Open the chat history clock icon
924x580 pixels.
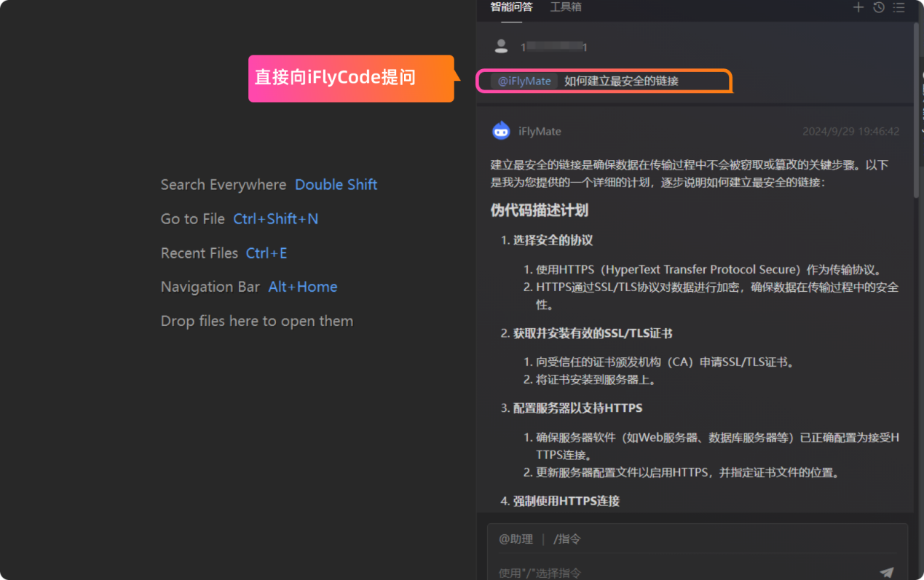pyautogui.click(x=879, y=7)
